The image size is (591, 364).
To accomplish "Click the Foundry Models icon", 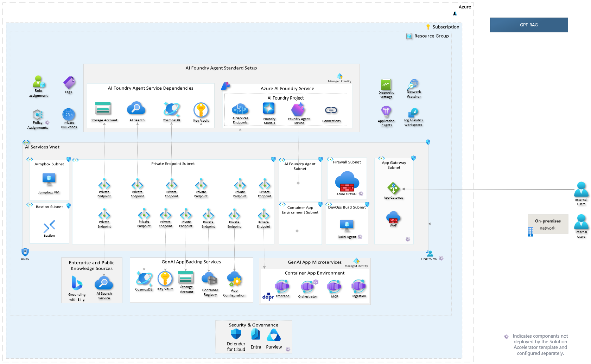I will tap(269, 109).
